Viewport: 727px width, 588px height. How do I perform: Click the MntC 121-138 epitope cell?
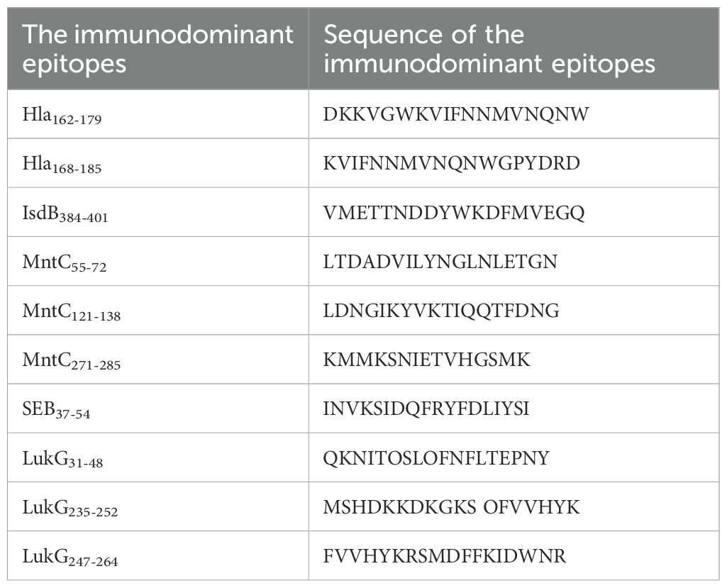point(72,311)
